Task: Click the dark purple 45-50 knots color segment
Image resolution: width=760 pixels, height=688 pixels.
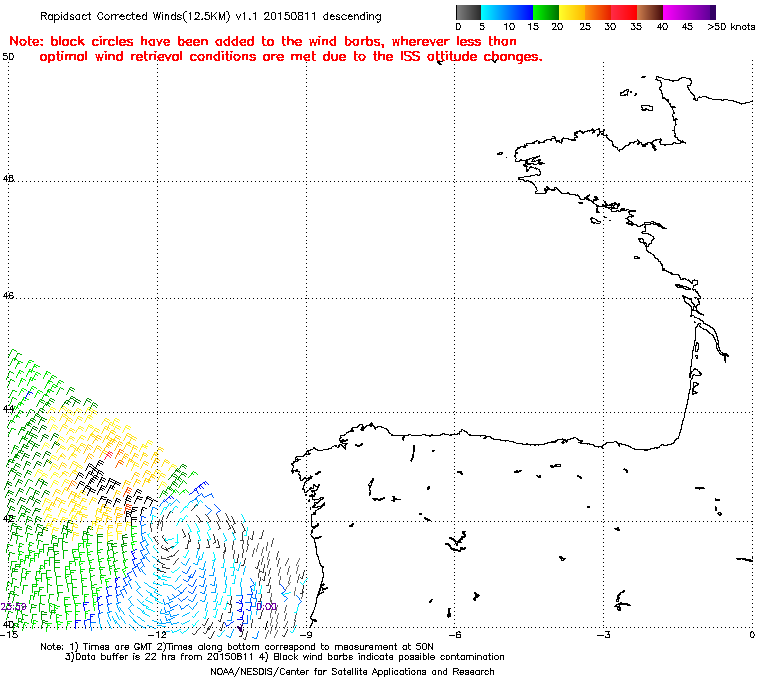Action: pos(702,12)
